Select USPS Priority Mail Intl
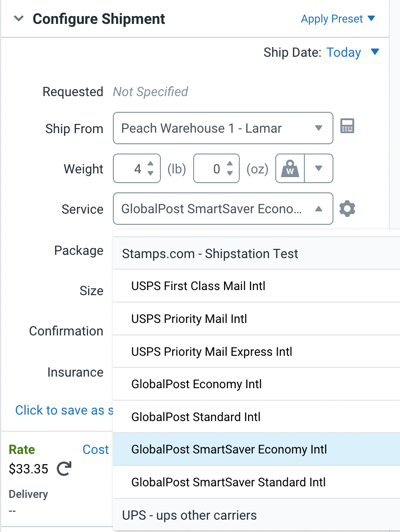400x532 pixels. pos(256,319)
